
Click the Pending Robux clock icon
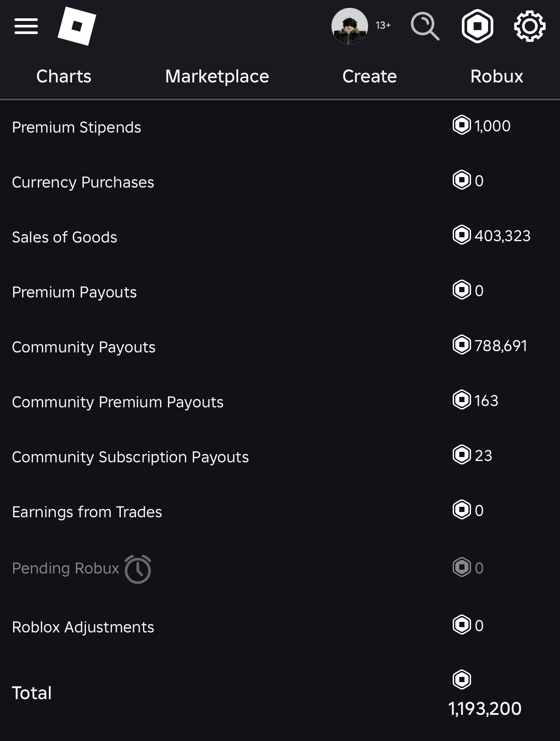[x=138, y=569]
